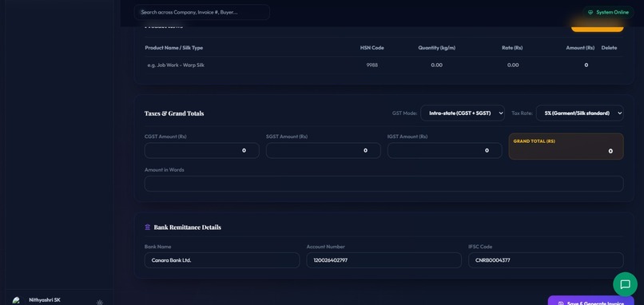Viewport: 644px width, 305px height.
Task: Click the Grand Total (Rs) box
Action: [566, 146]
